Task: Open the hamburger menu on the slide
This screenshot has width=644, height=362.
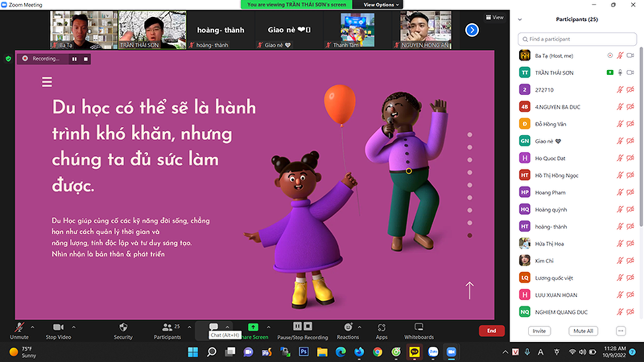Action: [47, 82]
